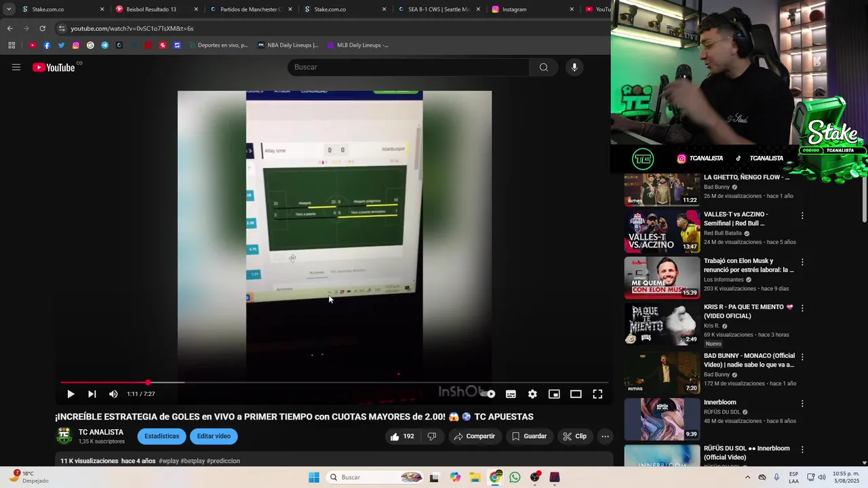The width and height of the screenshot is (868, 488).
Task: Start voice search with microphone icon
Action: click(574, 67)
